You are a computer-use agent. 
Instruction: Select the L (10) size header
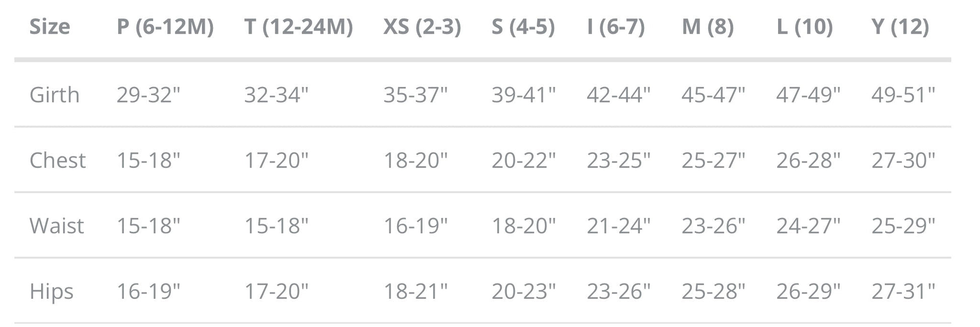coord(805,27)
